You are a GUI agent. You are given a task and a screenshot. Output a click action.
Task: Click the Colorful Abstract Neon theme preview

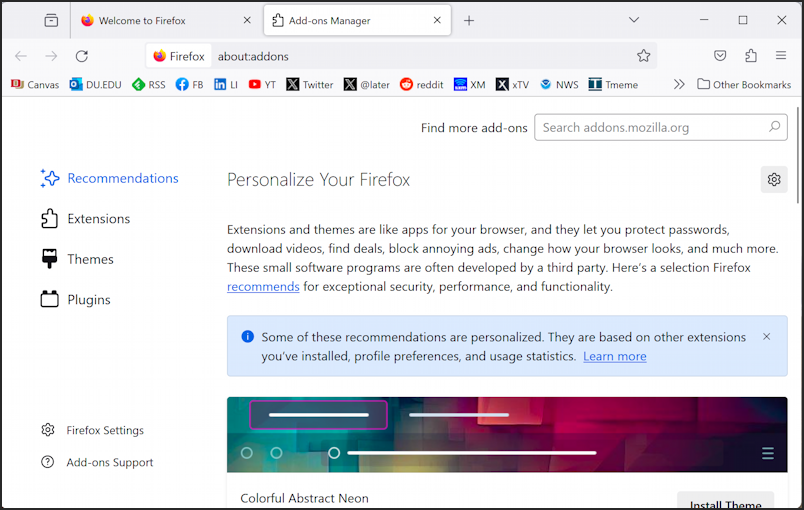pos(507,435)
